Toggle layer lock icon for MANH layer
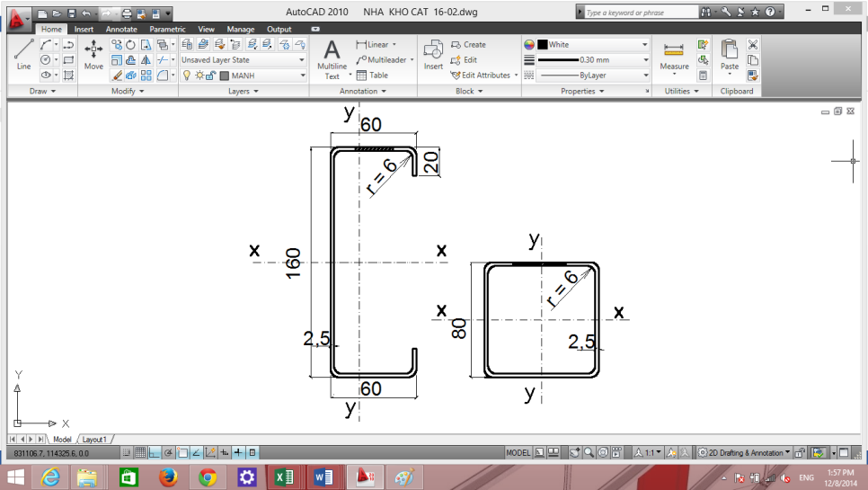The image size is (868, 490). coord(211,76)
